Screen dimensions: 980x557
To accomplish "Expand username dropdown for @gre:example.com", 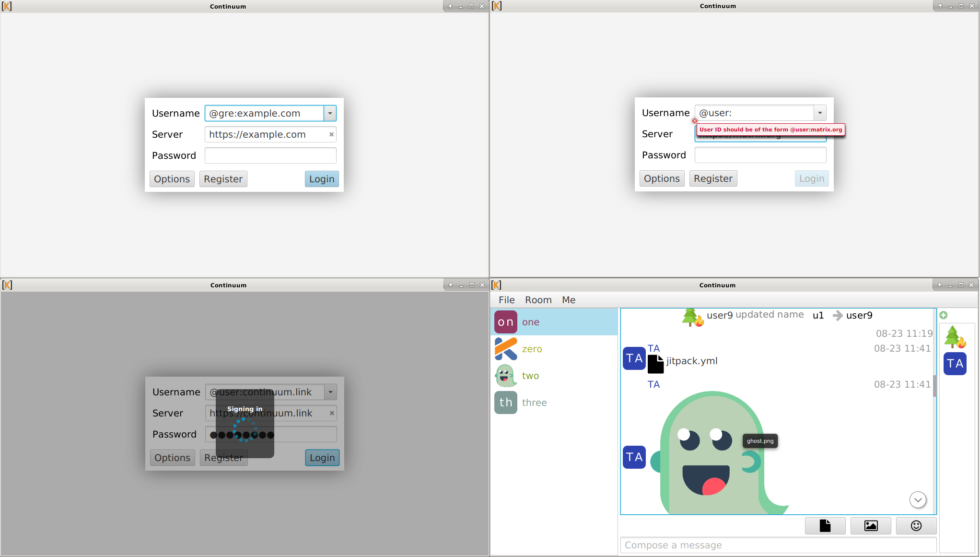I will point(330,113).
